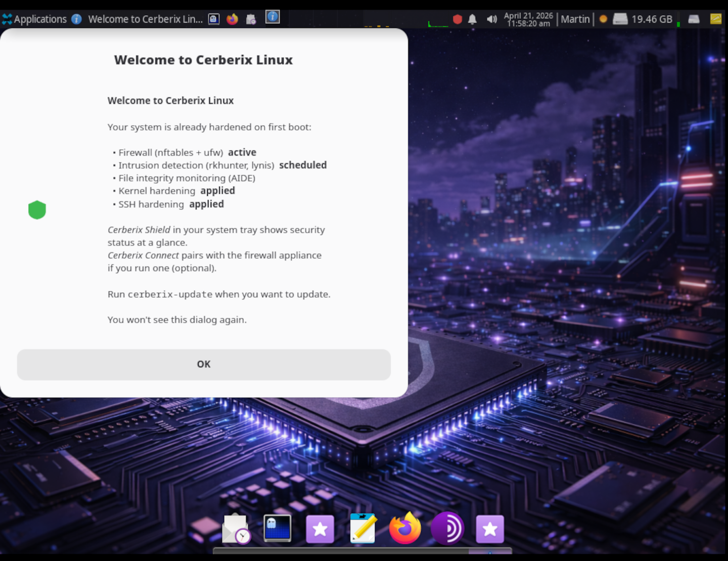The image size is (728, 561).
Task: Click the drive icon next to yellow panel icon
Action: pyautogui.click(x=694, y=19)
